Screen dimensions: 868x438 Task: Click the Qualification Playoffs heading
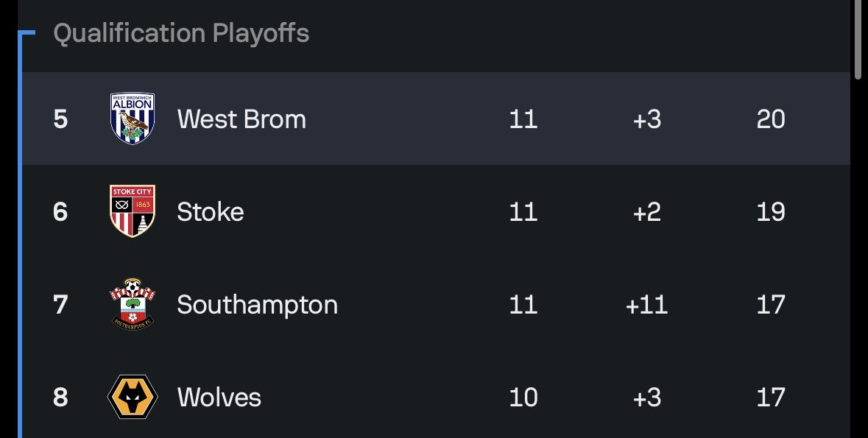point(181,33)
